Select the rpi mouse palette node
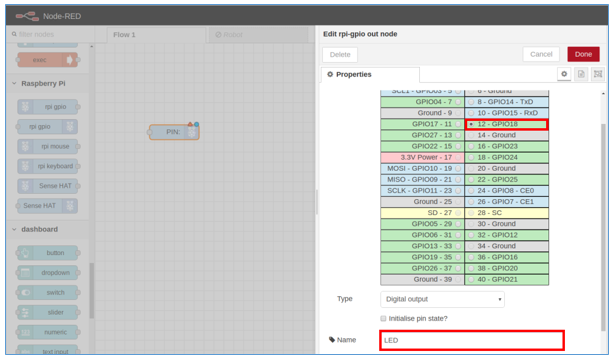This screenshot has height=360, width=612. (x=48, y=146)
